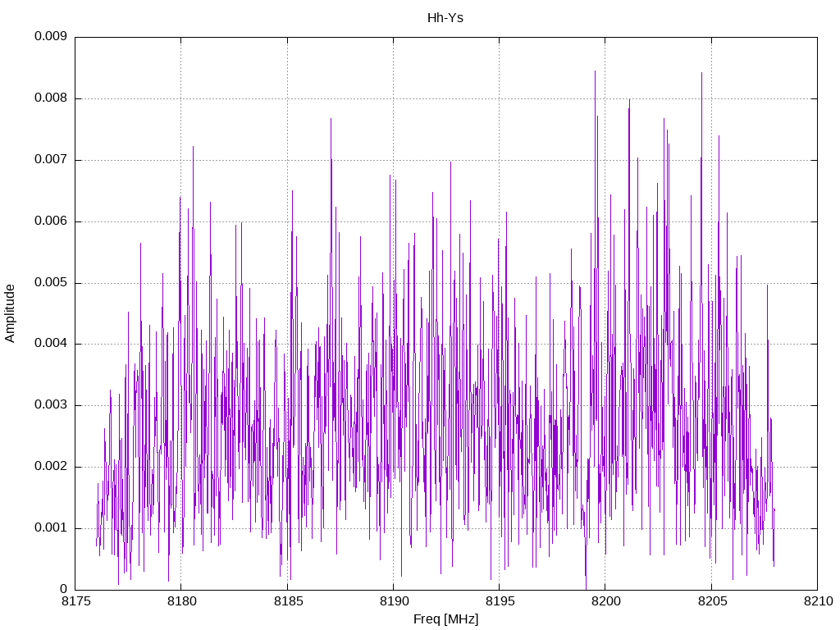Click y-axis tick value 0.005
The width and height of the screenshot is (840, 630).
point(51,282)
